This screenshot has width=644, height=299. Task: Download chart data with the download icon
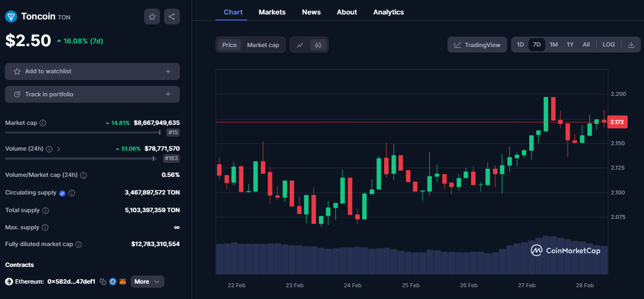coord(631,45)
